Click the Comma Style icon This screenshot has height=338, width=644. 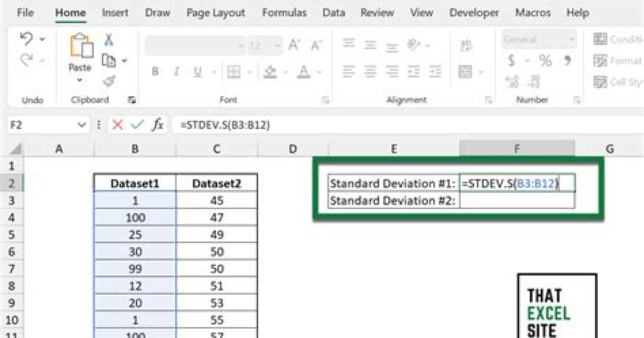568,60
